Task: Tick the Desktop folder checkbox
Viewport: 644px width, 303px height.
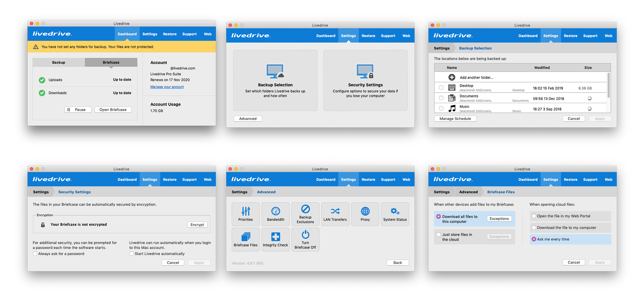Action: 441,88
